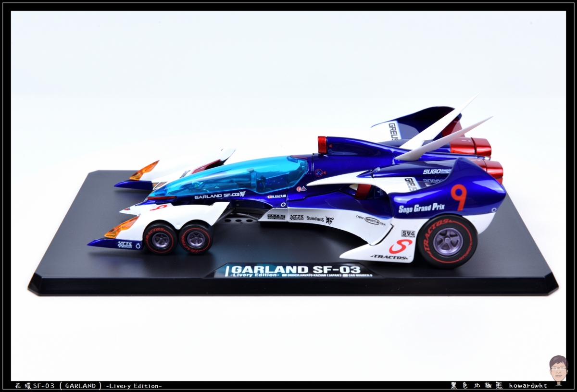Click the GARLAND SF-03 decal under canopy
Screen dimensions: 577x392
(x=219, y=196)
